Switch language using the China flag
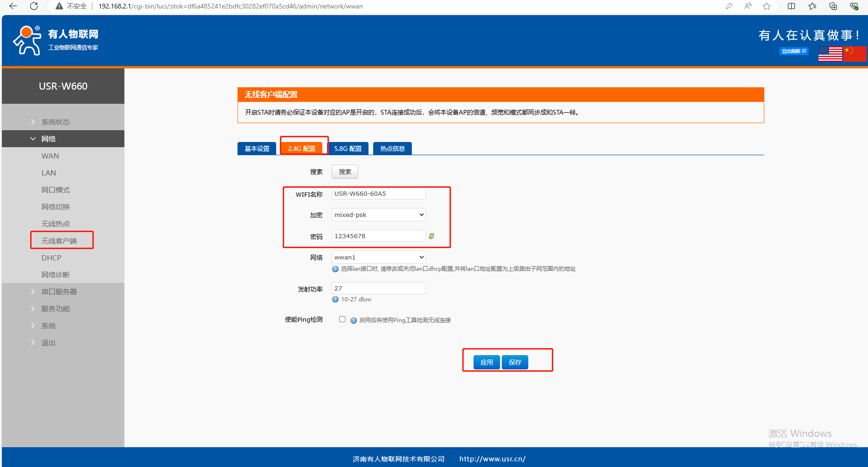The image size is (868, 467). coord(854,54)
